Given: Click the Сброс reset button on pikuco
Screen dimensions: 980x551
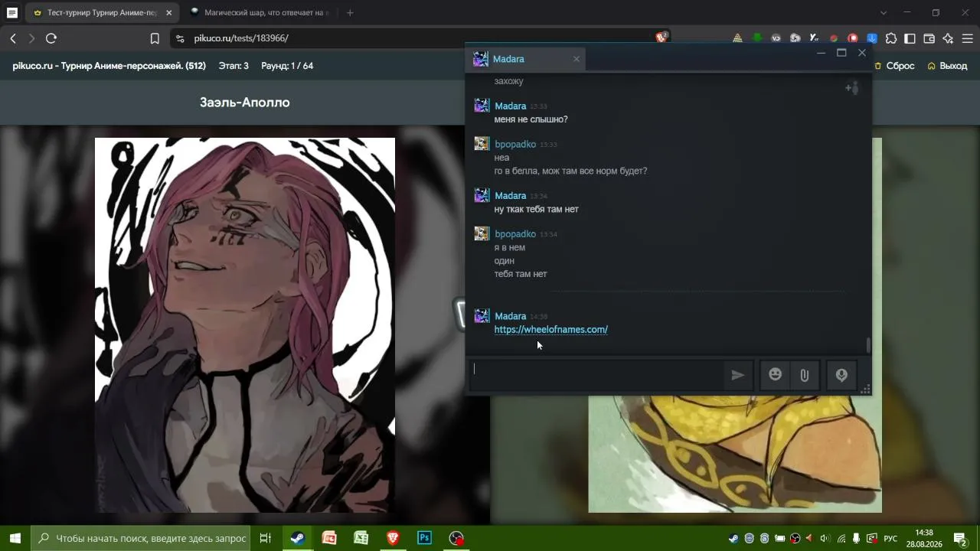Looking at the screenshot, I should pos(894,66).
